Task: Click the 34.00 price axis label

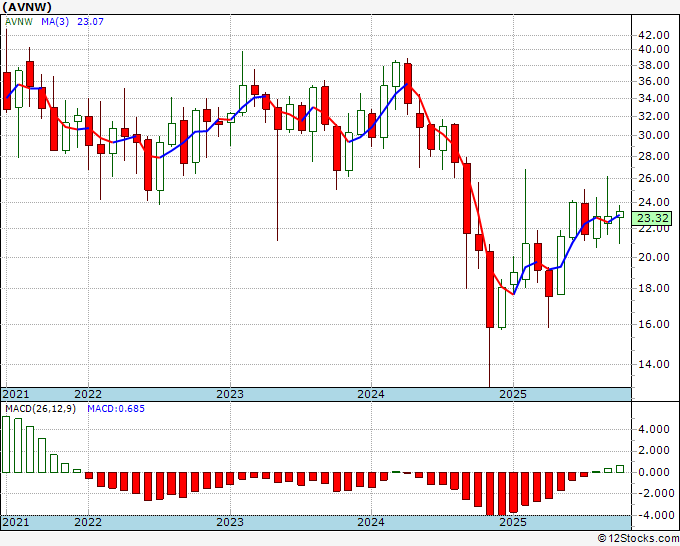Action: [654, 98]
